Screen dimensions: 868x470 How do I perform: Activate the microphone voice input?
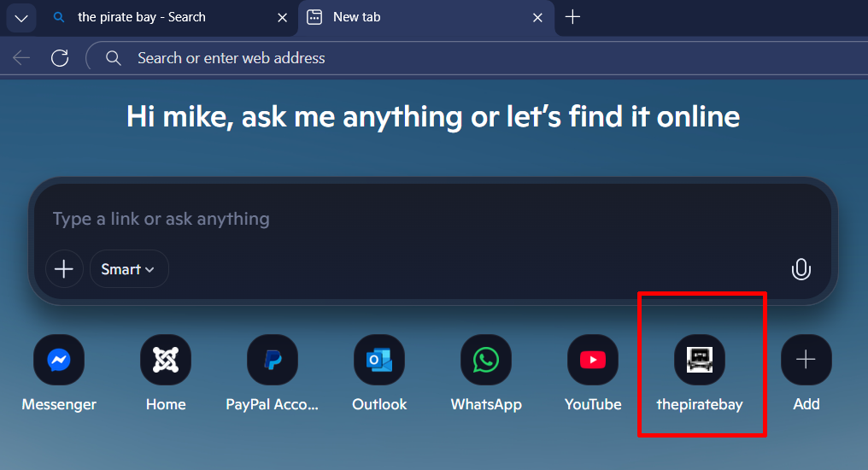801,269
